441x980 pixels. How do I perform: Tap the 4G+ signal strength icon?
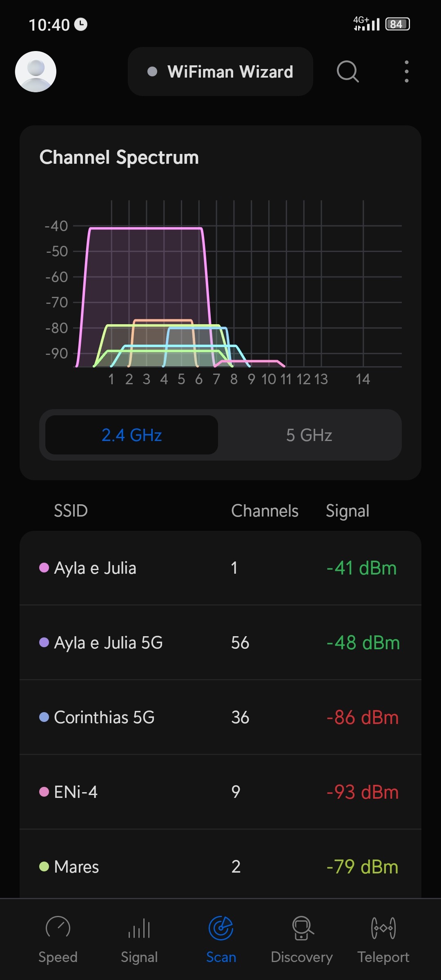tap(366, 24)
